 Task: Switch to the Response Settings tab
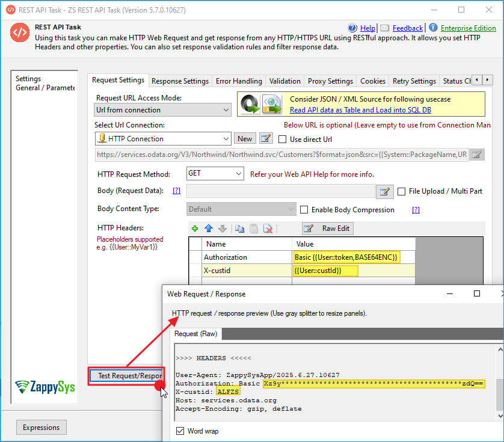click(x=180, y=81)
